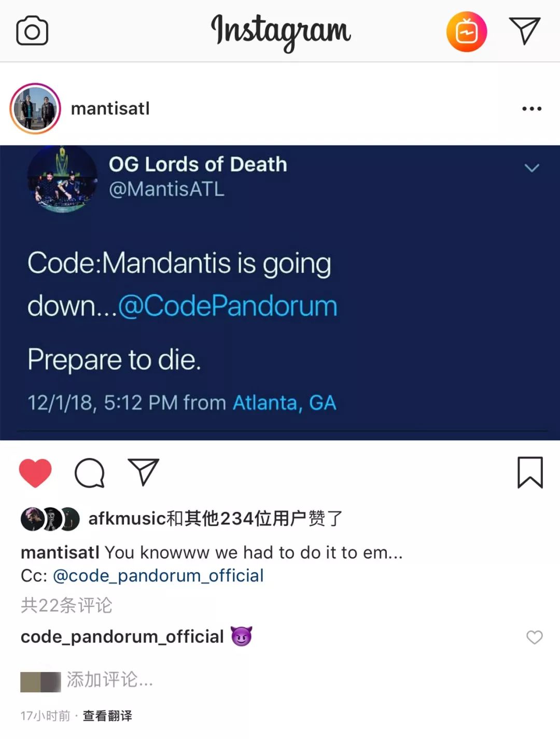This screenshot has height=739, width=560.
Task: Click the 添加评论 comment input field
Action: (x=110, y=679)
